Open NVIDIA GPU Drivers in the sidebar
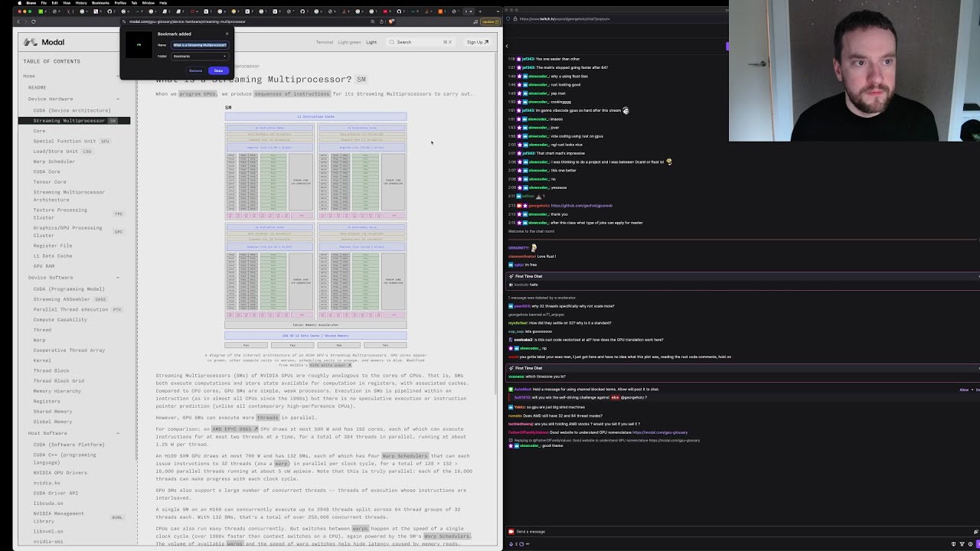 (60, 473)
